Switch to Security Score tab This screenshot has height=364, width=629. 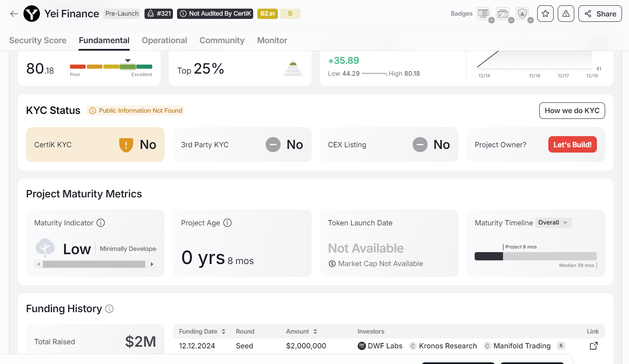pyautogui.click(x=38, y=40)
